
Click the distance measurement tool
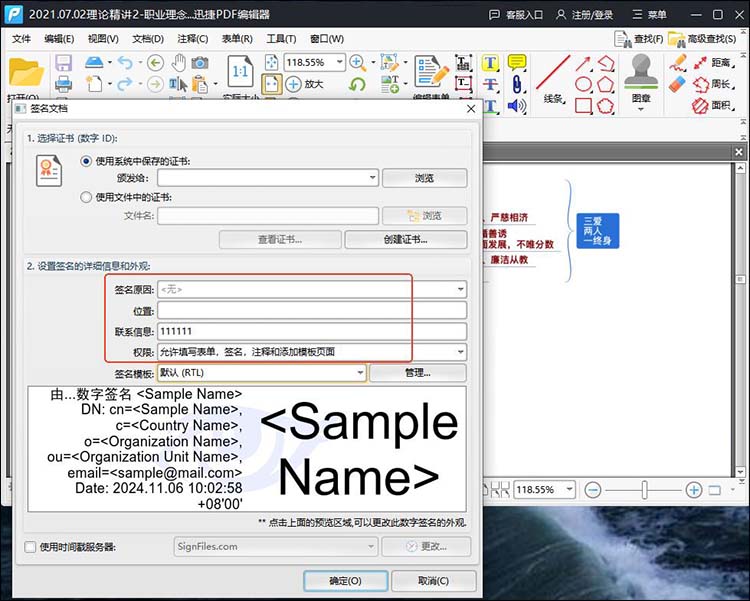[x=714, y=63]
